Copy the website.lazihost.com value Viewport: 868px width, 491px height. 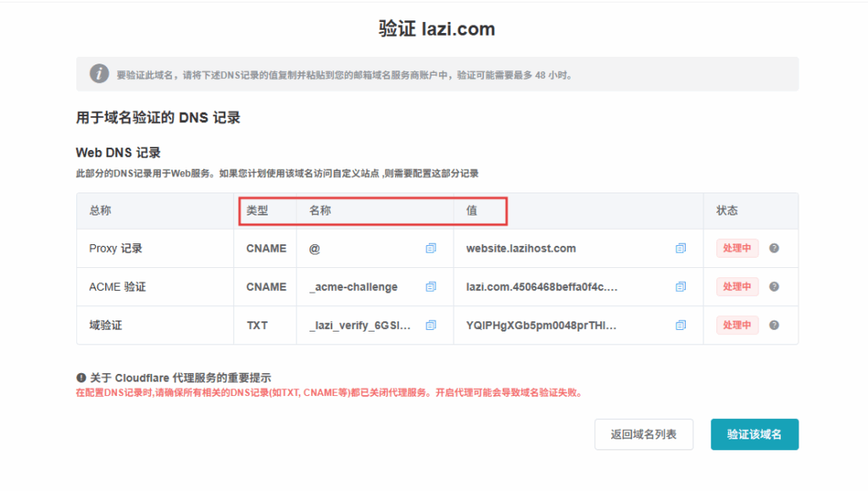coord(681,248)
